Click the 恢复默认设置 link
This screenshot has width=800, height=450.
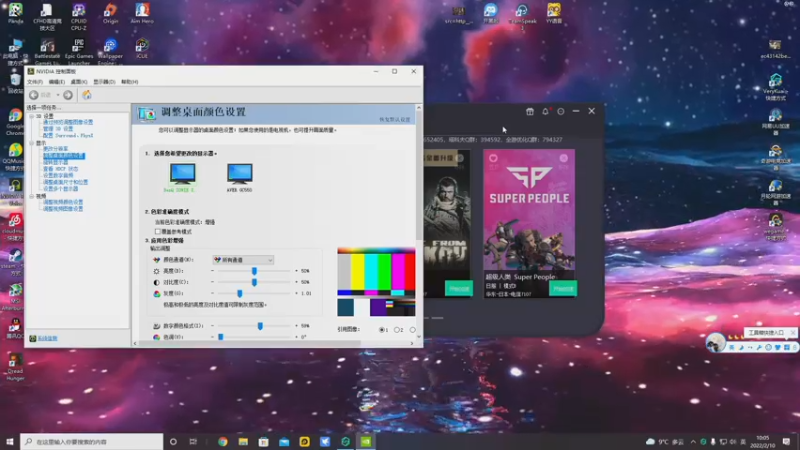394,119
